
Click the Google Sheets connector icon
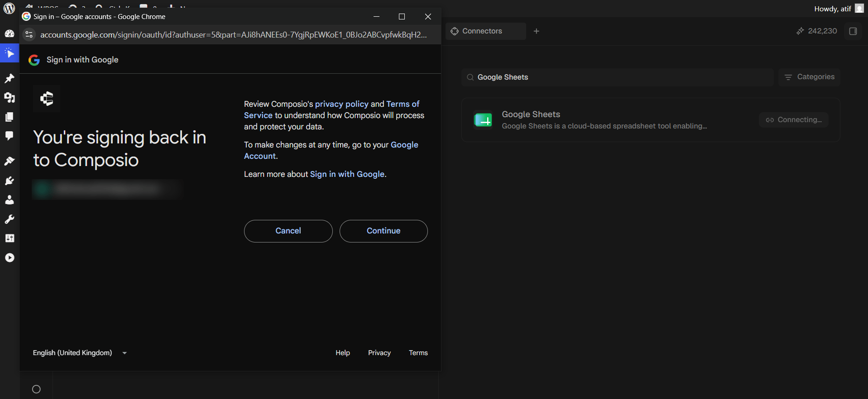(483, 120)
